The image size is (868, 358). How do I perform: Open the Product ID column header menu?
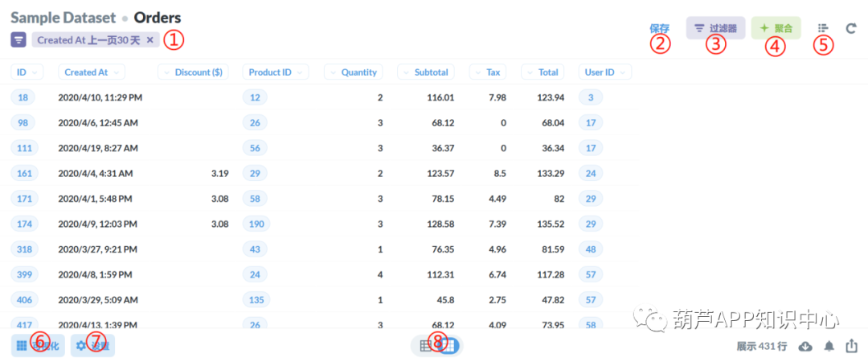276,72
